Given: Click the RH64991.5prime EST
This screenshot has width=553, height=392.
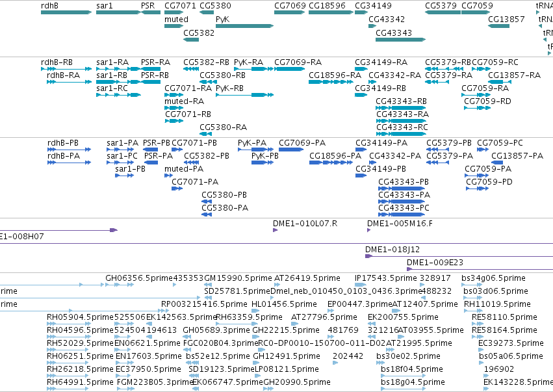Looking at the screenshot, I should (x=68, y=389).
